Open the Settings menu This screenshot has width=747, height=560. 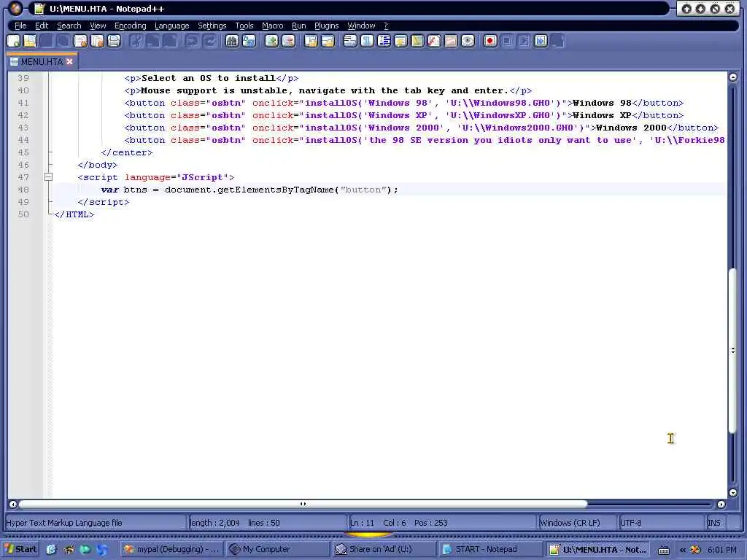212,26
